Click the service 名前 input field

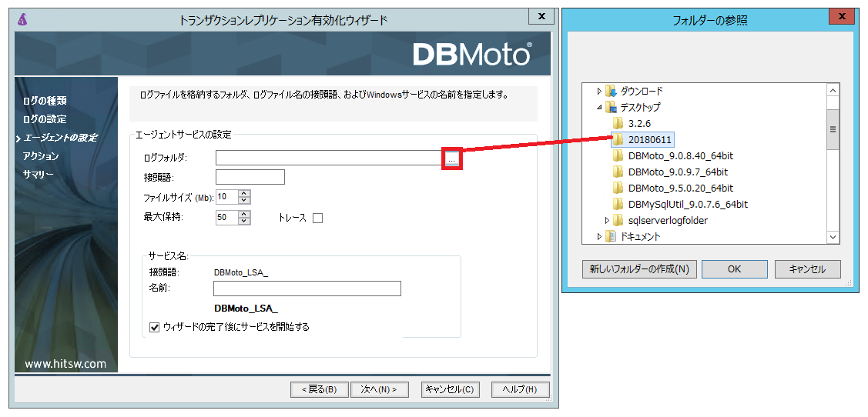tap(307, 289)
